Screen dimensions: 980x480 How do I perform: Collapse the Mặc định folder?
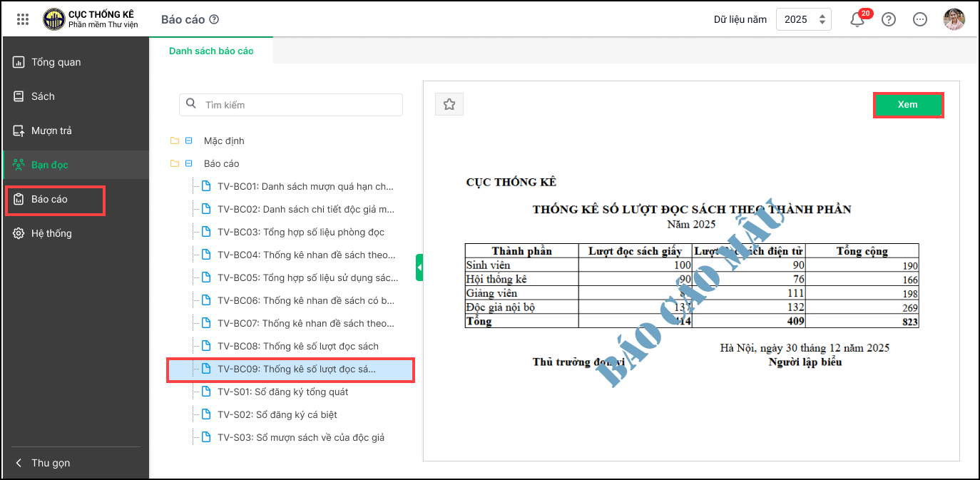tap(189, 141)
